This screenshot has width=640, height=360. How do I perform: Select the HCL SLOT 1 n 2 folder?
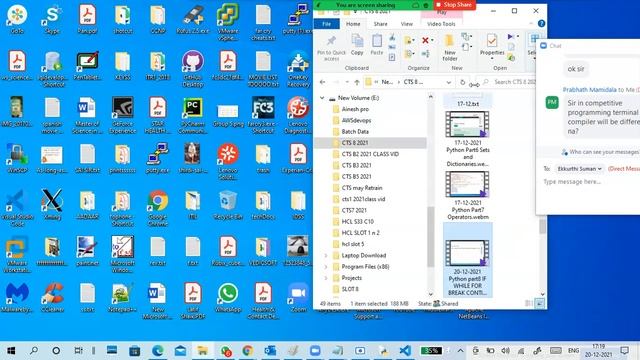(x=360, y=233)
